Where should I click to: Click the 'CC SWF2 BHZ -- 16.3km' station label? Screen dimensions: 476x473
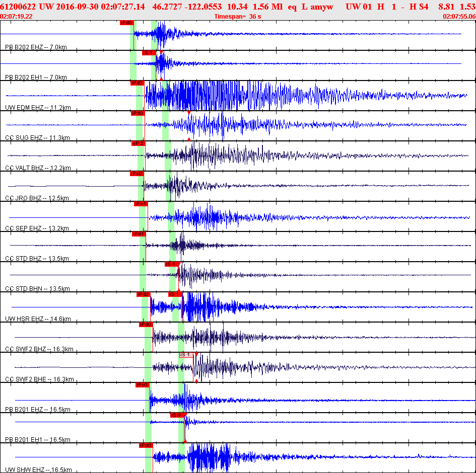tap(39, 349)
